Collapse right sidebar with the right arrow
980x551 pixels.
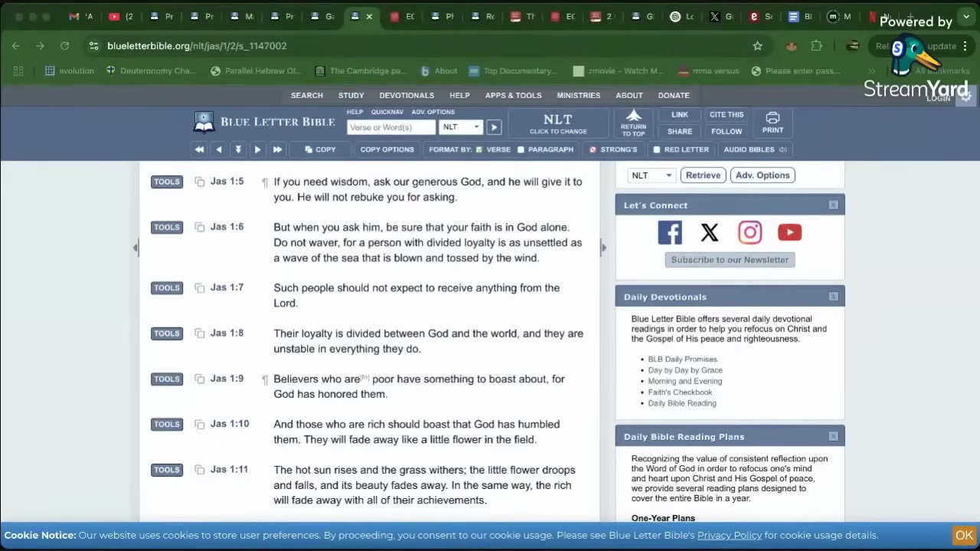tap(603, 247)
